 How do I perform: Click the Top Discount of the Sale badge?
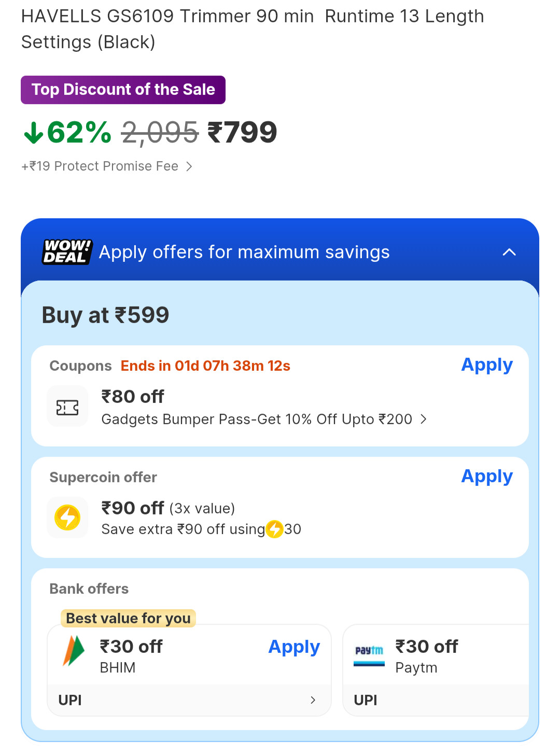pyautogui.click(x=123, y=90)
